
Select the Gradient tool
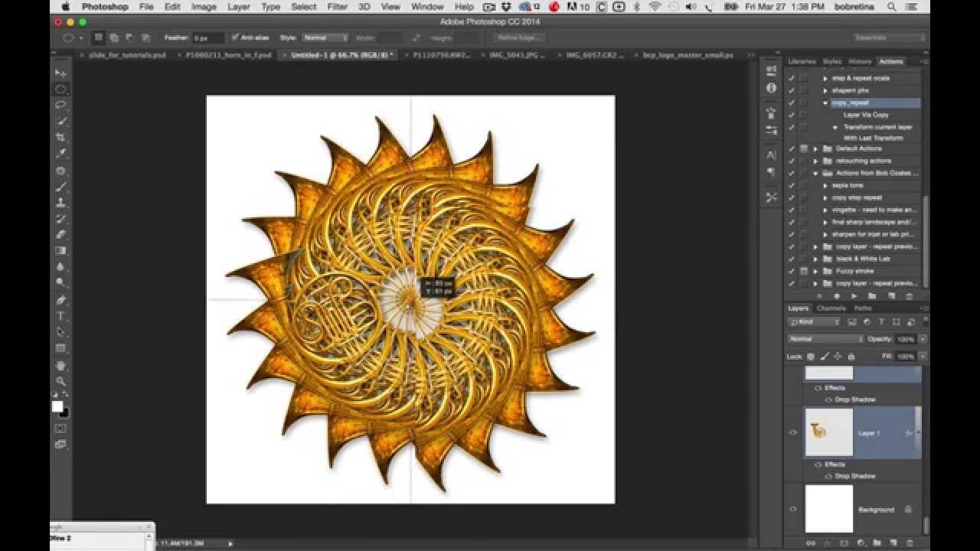60,250
